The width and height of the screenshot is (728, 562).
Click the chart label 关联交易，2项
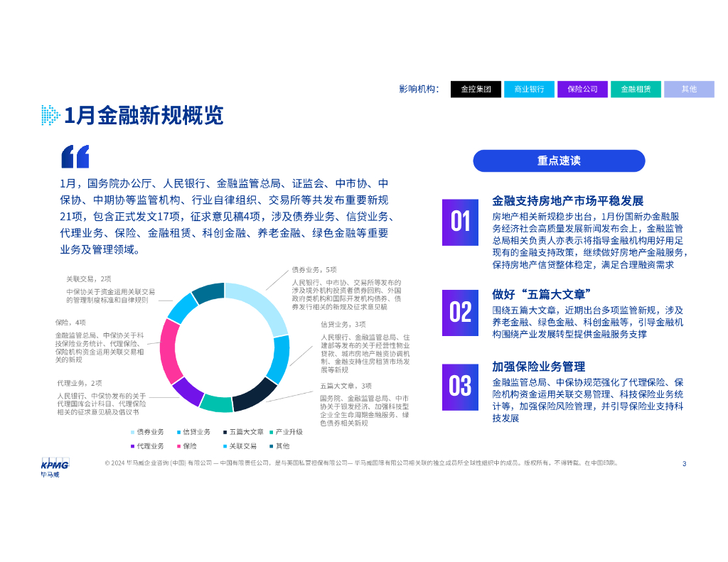point(89,279)
